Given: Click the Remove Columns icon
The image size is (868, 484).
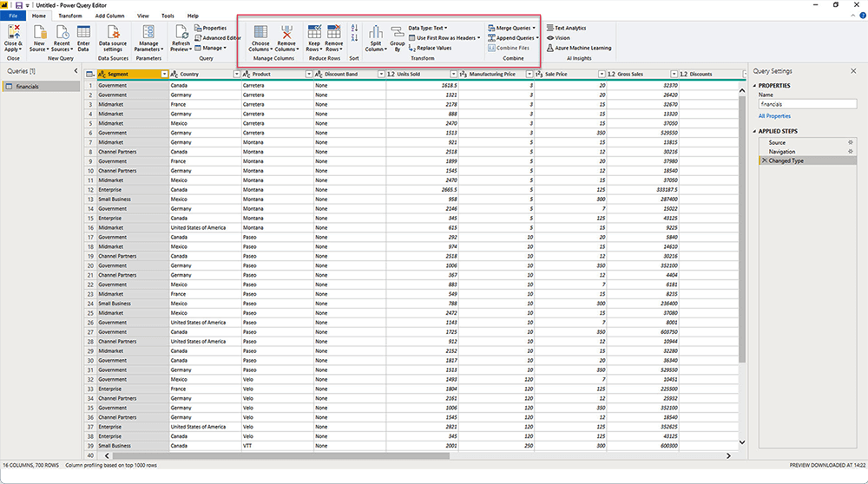Looking at the screenshot, I should click(x=286, y=32).
